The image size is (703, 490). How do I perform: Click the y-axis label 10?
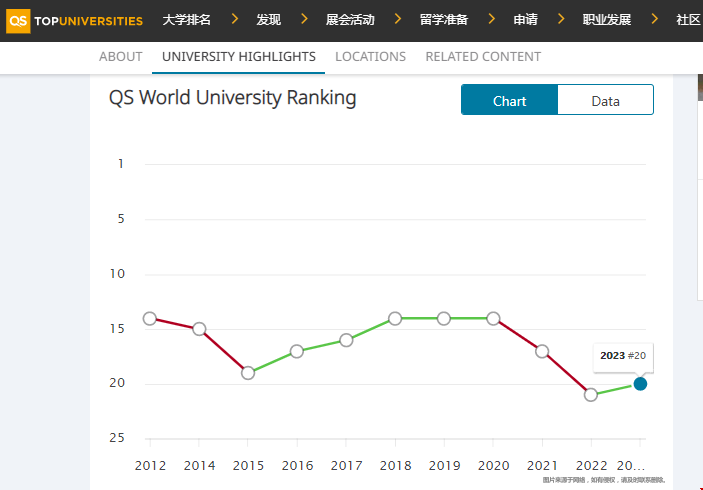117,274
